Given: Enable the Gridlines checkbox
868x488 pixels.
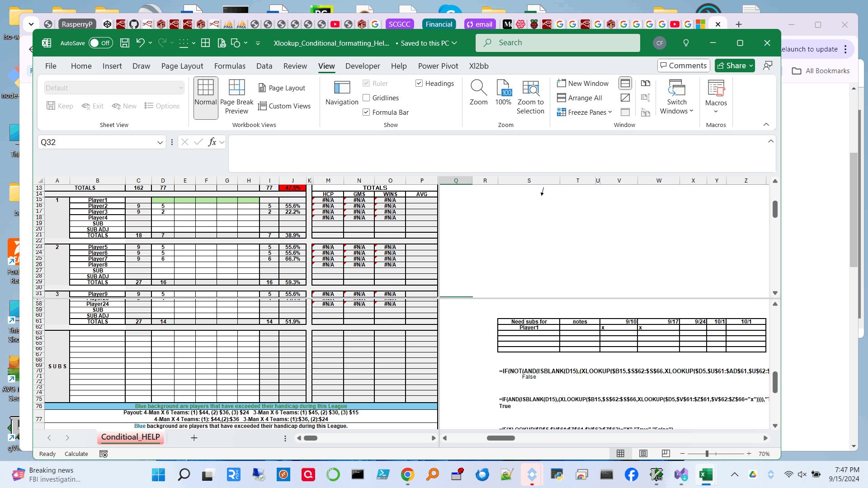Looking at the screenshot, I should [x=366, y=98].
